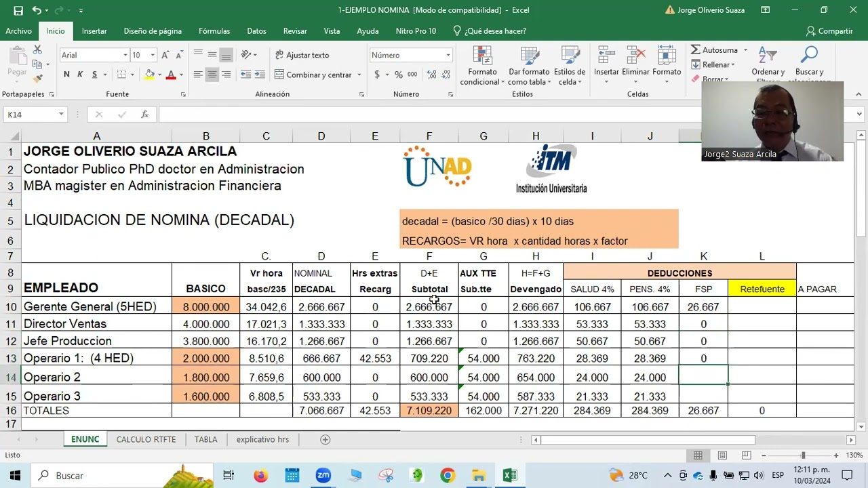
Task: Align cell content to the middle vertically
Action: pyautogui.click(x=212, y=55)
